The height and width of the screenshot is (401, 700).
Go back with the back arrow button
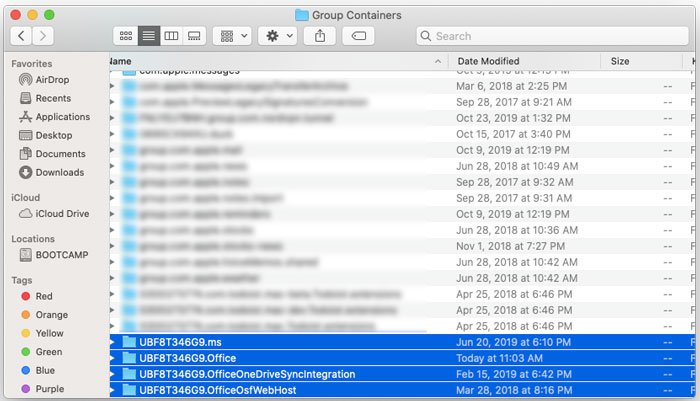(x=21, y=36)
